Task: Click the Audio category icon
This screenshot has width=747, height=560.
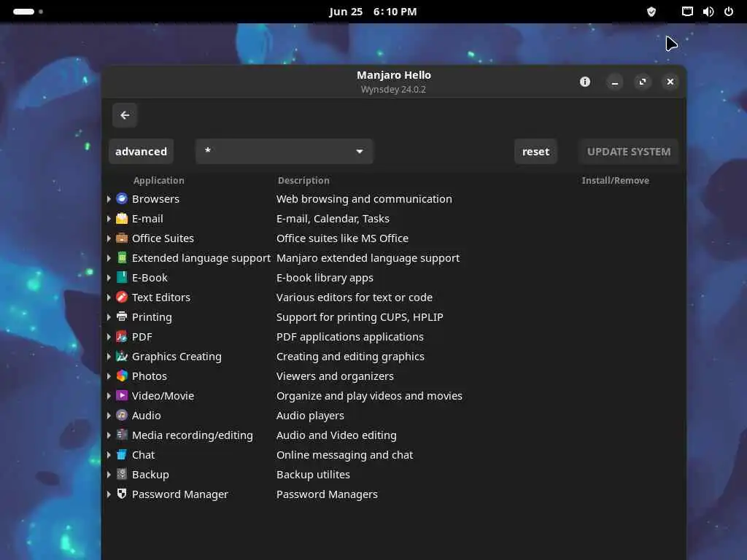Action: click(122, 415)
